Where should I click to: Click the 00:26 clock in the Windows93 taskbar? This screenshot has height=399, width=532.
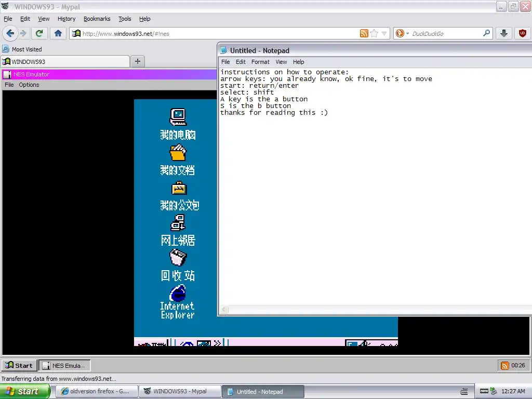point(518,365)
